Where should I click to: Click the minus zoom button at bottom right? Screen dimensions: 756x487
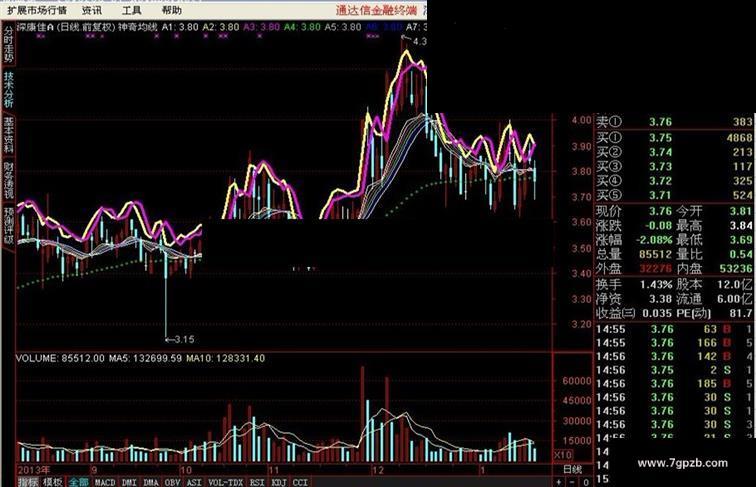pyautogui.click(x=572, y=482)
